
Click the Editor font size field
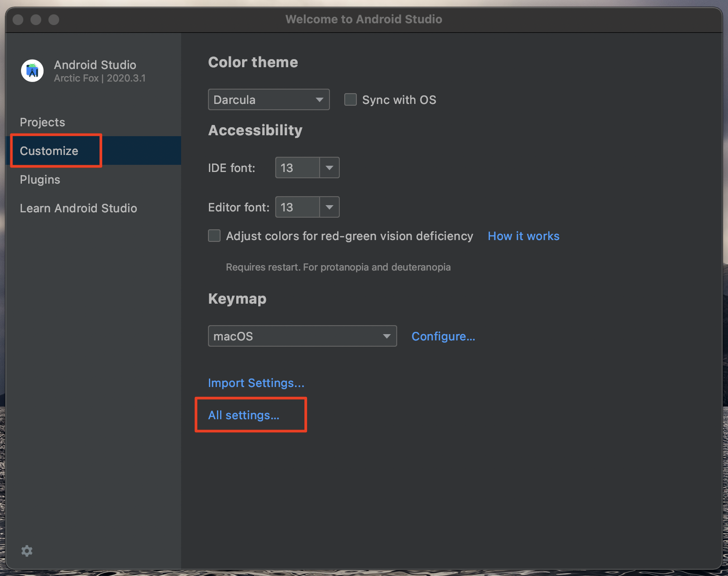click(x=298, y=207)
